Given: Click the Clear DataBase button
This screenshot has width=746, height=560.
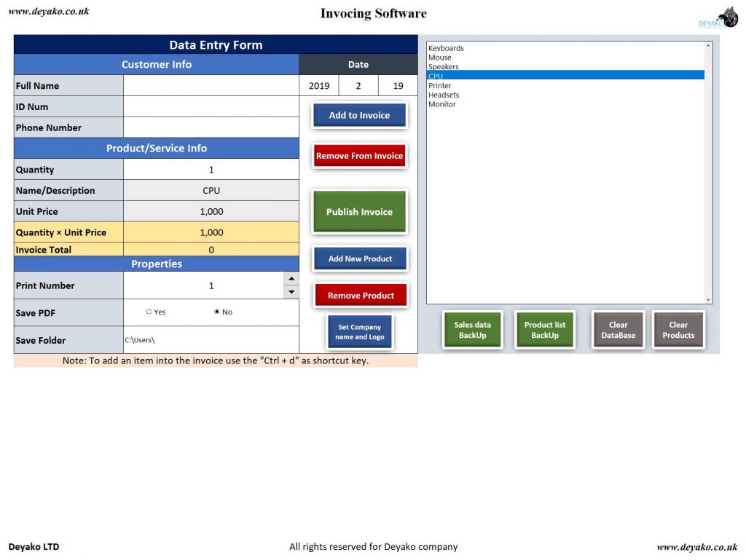Looking at the screenshot, I should pos(617,329).
